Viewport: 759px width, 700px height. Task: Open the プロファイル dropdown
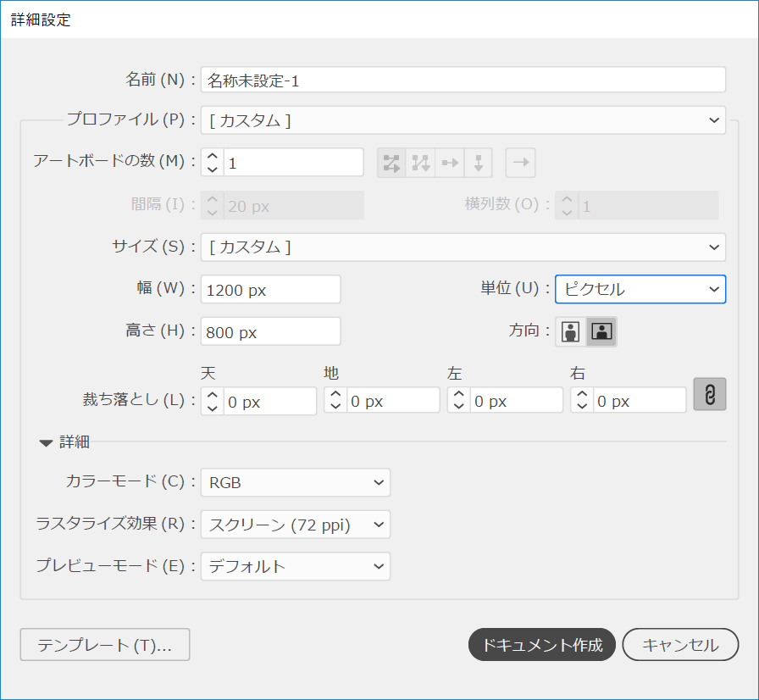[x=463, y=120]
